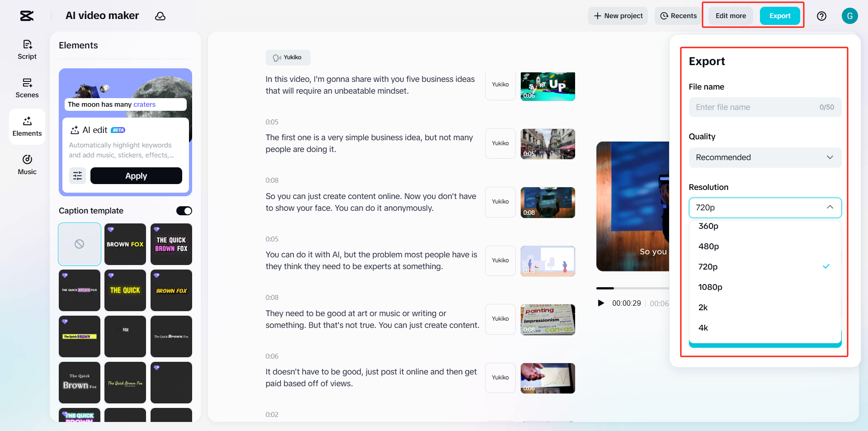Image resolution: width=868 pixels, height=431 pixels.
Task: Select 2k resolution option
Action: tap(765, 308)
